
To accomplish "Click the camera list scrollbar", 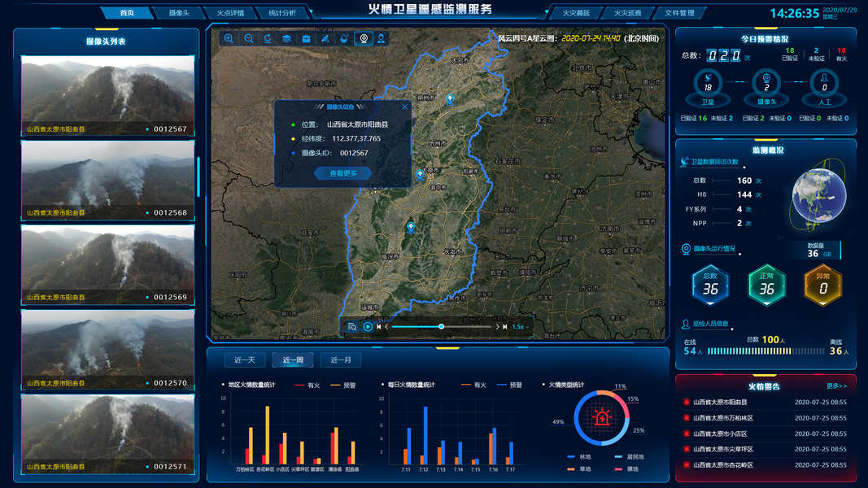I will coord(198,177).
